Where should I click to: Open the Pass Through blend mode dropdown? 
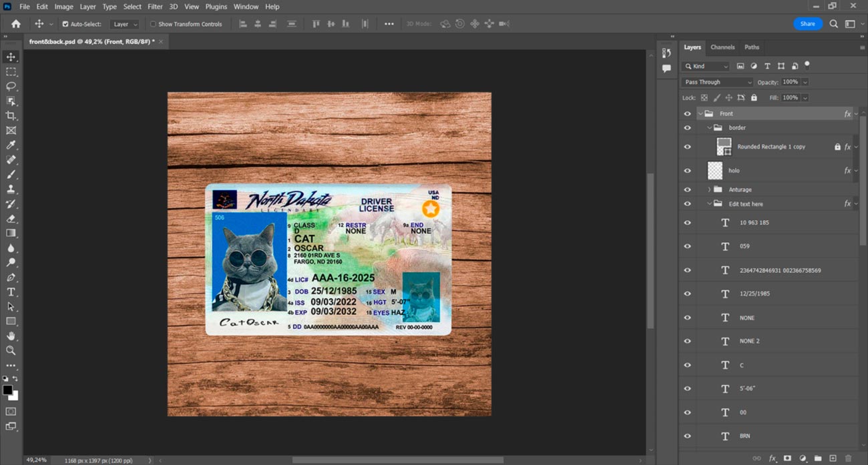(716, 82)
